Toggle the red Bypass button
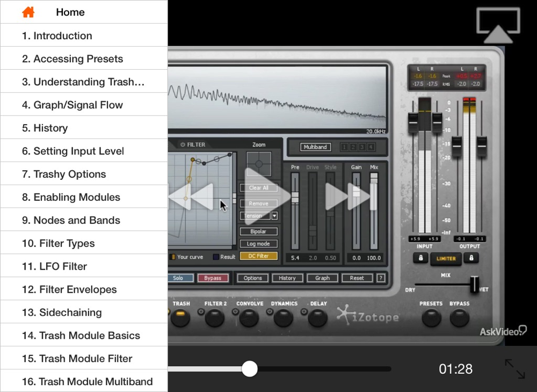This screenshot has width=537, height=392. (x=213, y=278)
